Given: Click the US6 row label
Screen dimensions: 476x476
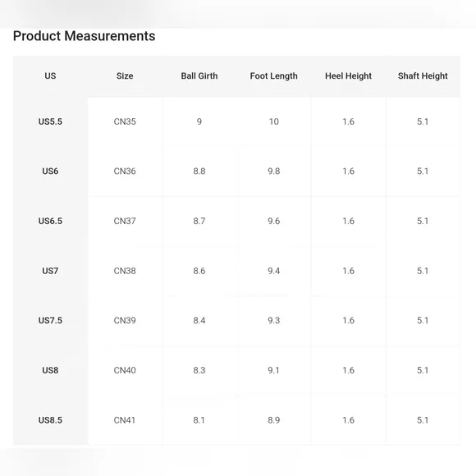Looking at the screenshot, I should pos(50,172).
